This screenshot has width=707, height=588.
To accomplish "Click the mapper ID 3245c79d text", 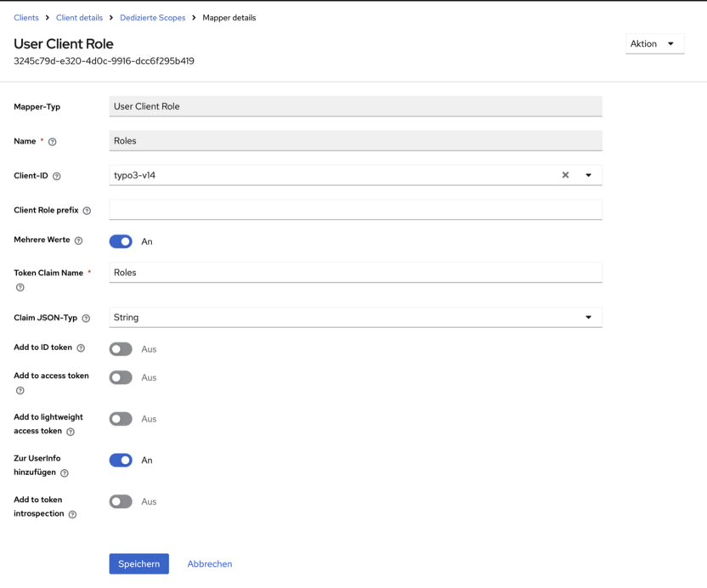I will pos(104,61).
